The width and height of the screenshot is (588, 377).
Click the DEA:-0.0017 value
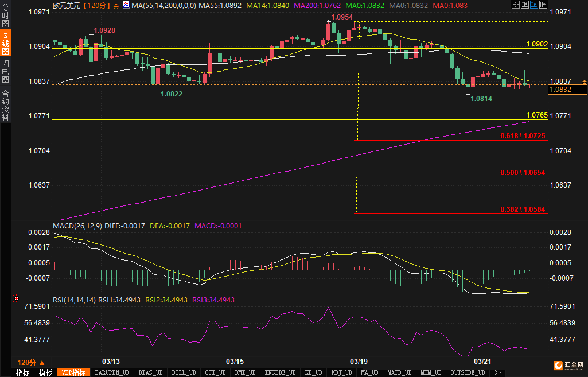tap(170, 226)
